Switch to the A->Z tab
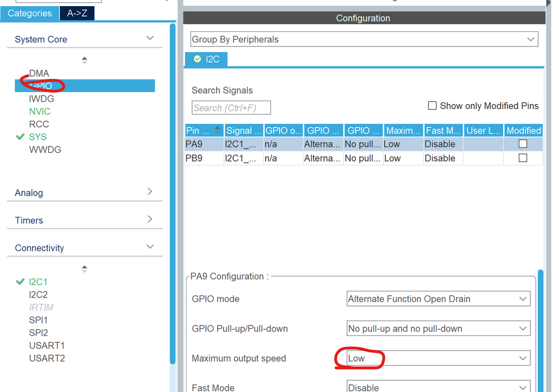 click(x=77, y=13)
